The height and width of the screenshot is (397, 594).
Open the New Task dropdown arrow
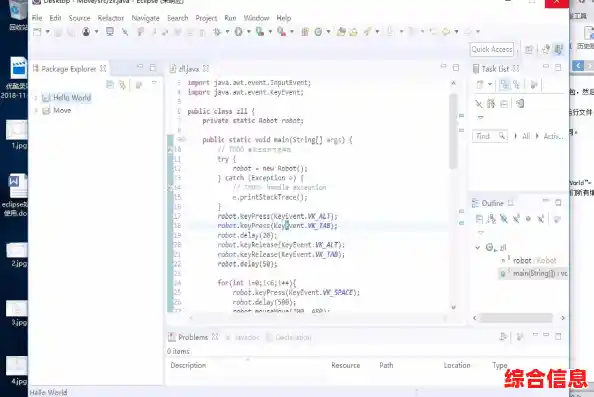pos(490,84)
